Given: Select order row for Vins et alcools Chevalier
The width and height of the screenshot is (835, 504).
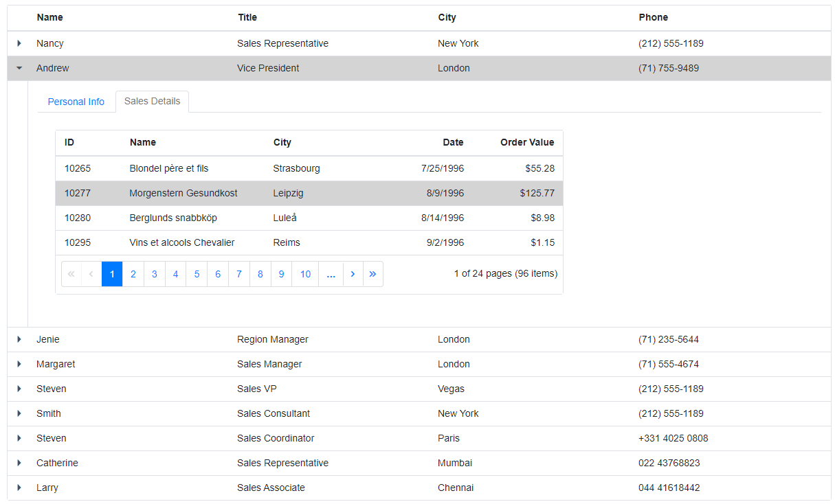Looking at the screenshot, I should tap(182, 242).
